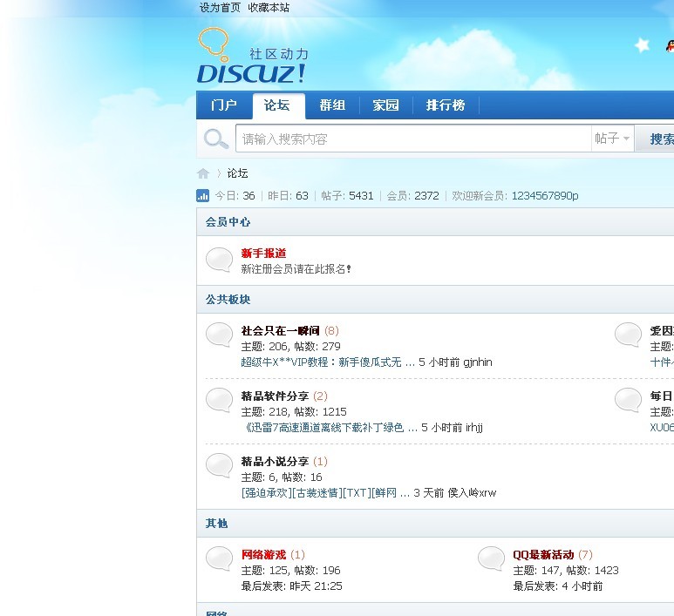Click 主题: 218, 帖数: 1215 text
Image resolution: width=674 pixels, height=616 pixels.
coord(294,412)
